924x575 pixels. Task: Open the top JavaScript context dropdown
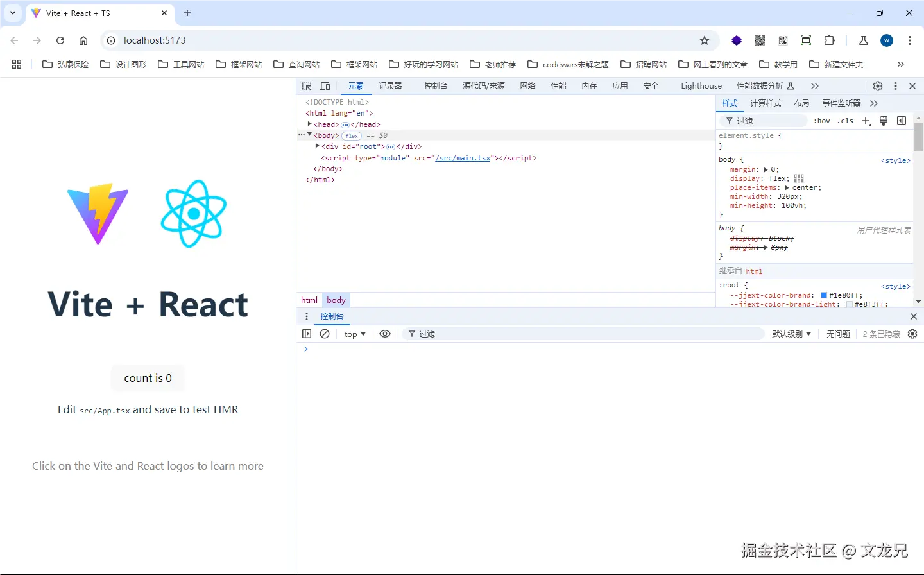pyautogui.click(x=355, y=334)
